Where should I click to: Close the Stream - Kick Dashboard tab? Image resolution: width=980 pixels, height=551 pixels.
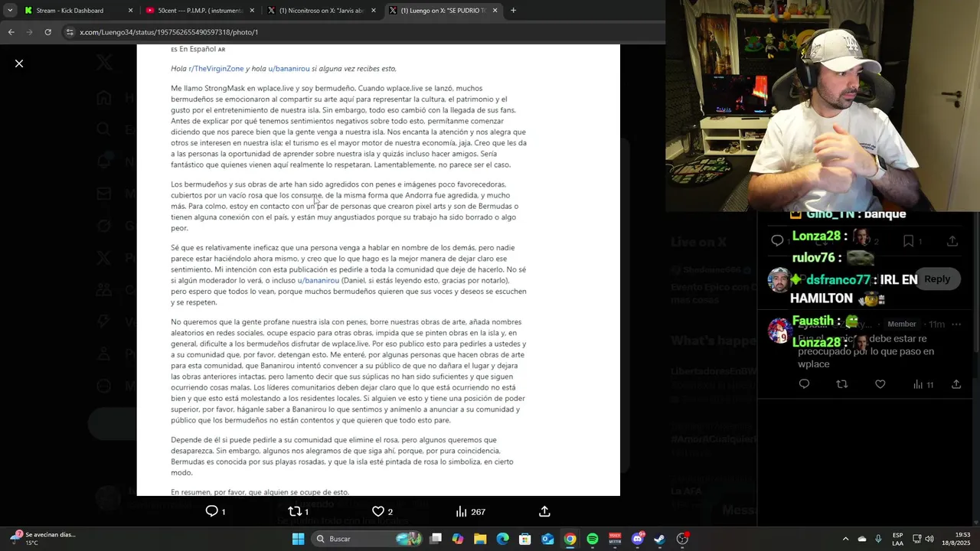pyautogui.click(x=130, y=11)
